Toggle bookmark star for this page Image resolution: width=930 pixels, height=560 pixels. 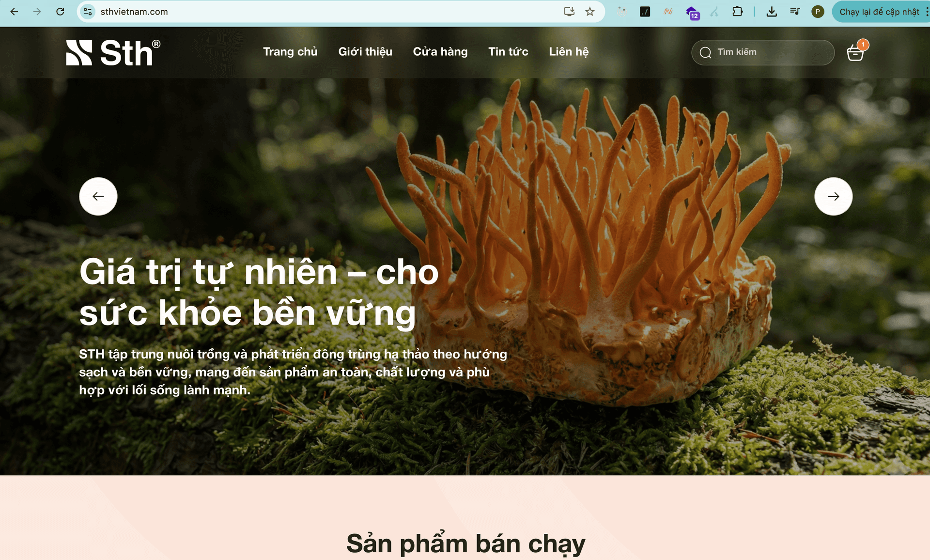[x=590, y=12]
